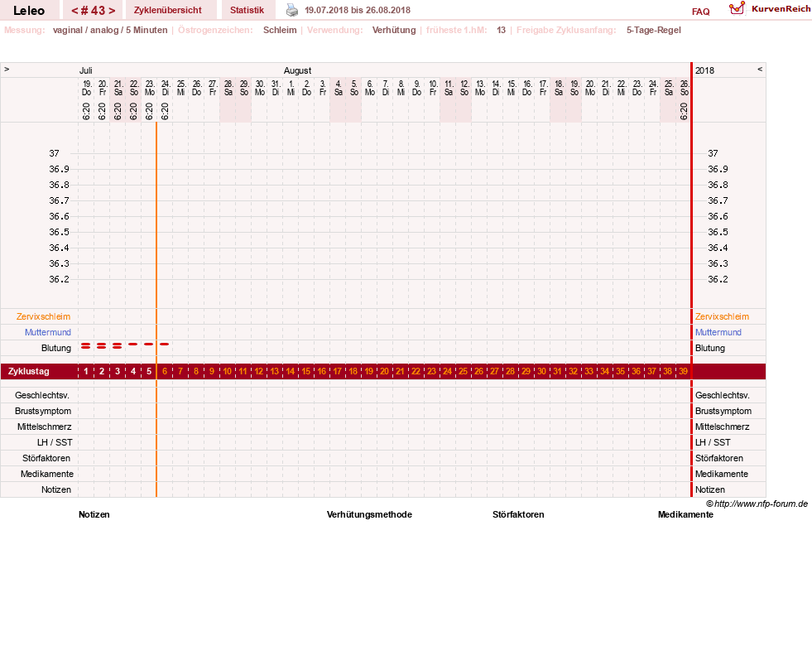Screen dimensions: 812x646
Task: Click the Leleo username title
Action: (x=29, y=11)
